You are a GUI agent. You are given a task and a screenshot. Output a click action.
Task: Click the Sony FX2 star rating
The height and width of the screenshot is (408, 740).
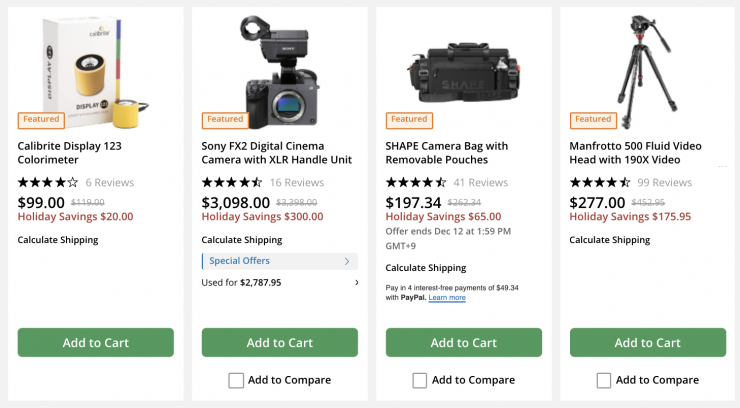coord(232,183)
